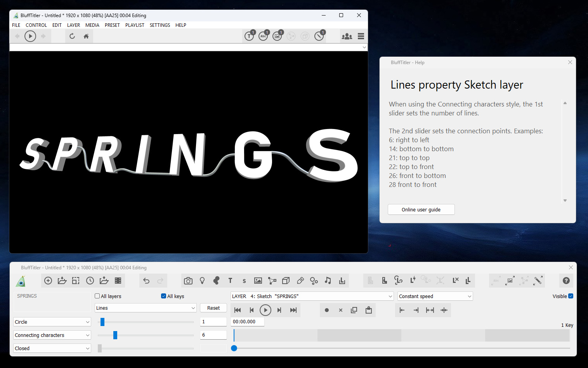588x368 pixels.
Task: Open the Constant speed dropdown
Action: pos(435,296)
